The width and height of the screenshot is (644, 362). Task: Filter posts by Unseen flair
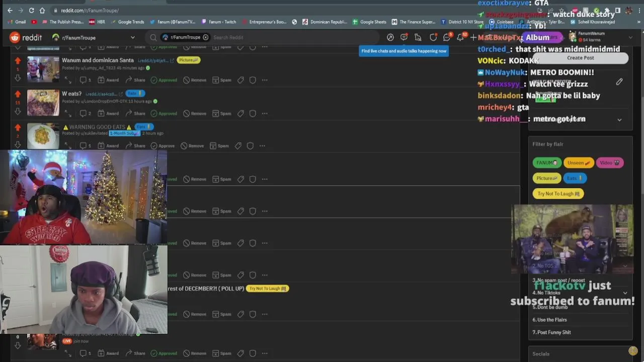tap(579, 163)
